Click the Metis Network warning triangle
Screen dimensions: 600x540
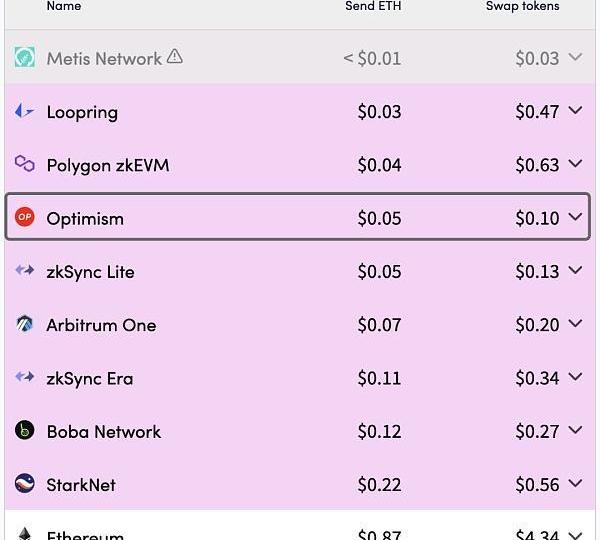click(175, 57)
